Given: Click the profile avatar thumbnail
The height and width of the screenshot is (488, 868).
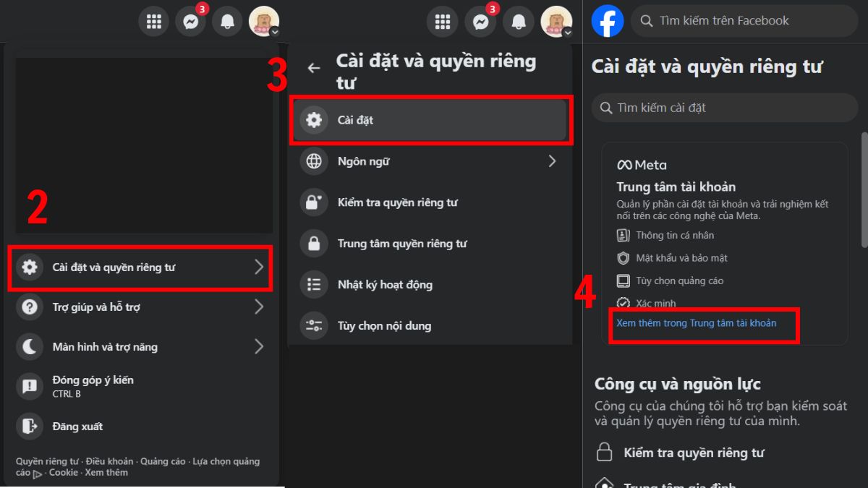Looking at the screenshot, I should pyautogui.click(x=265, y=21).
